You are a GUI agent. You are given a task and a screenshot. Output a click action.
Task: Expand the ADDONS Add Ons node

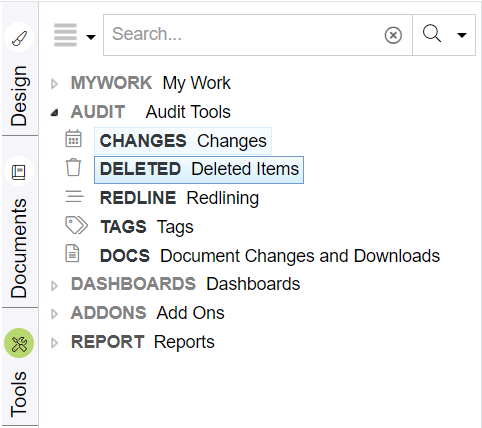point(55,314)
